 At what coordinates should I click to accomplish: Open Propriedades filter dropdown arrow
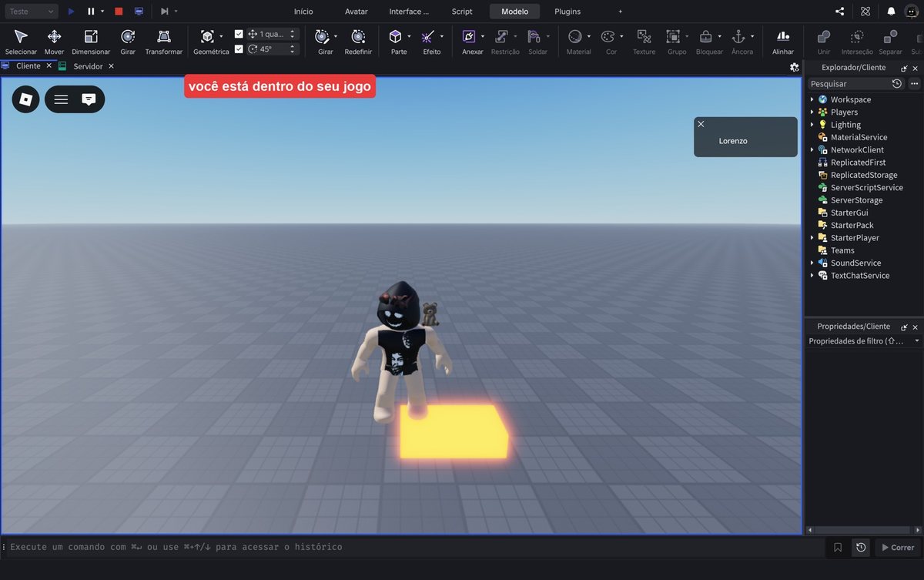pos(916,340)
